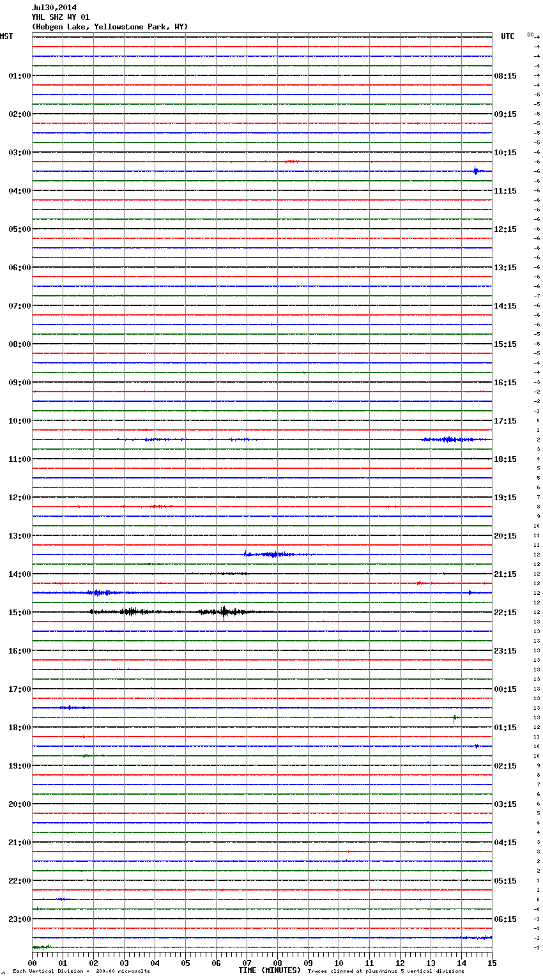Screen dimensions: 543x980
Task: Click the Each Vertical Division 200.00 microvolts note
Action: pos(81,971)
